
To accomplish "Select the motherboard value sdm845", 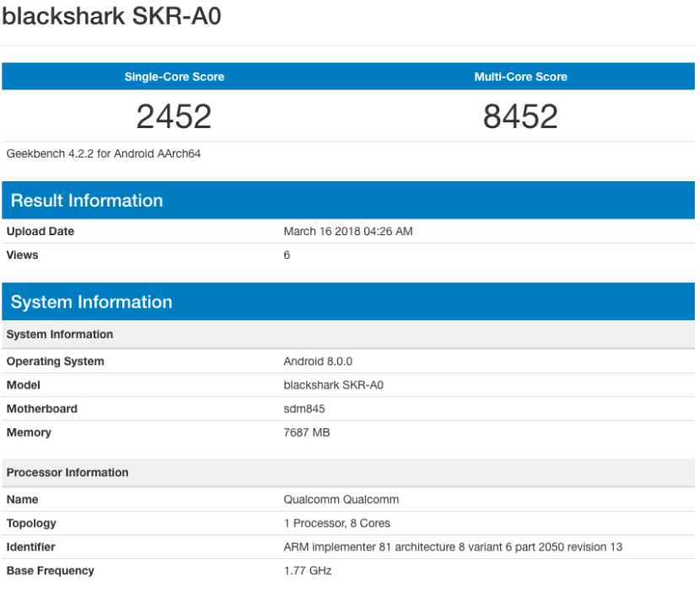I will click(x=304, y=408).
